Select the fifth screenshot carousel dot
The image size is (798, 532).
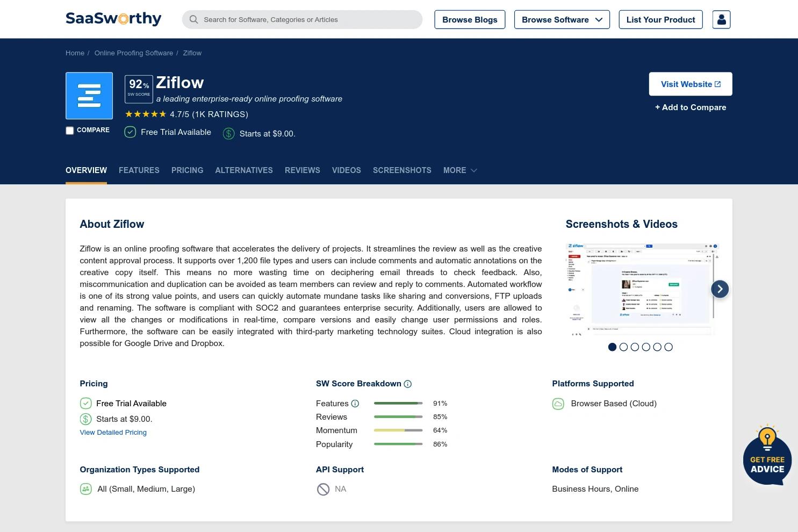coord(657,347)
